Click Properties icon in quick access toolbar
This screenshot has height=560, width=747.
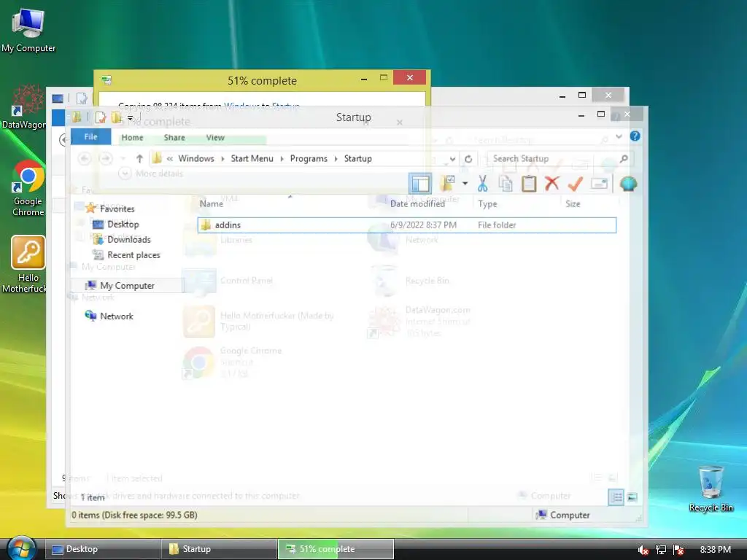100,117
